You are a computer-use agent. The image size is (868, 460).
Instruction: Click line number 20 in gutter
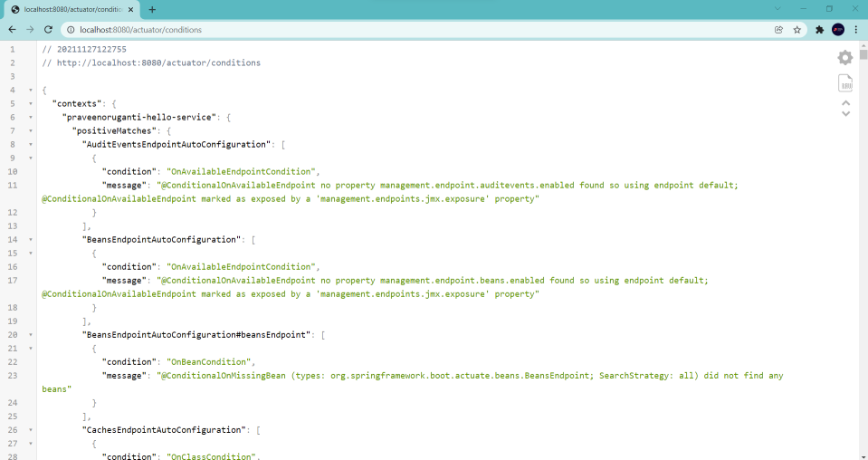pos(13,335)
